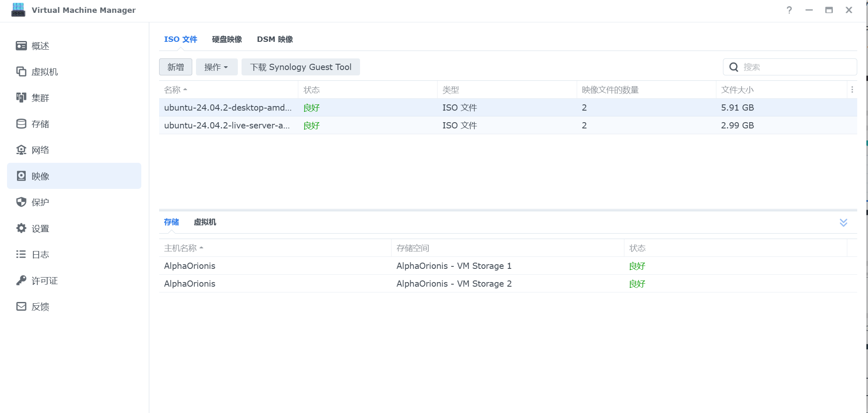Open the help question mark icon

tap(789, 10)
